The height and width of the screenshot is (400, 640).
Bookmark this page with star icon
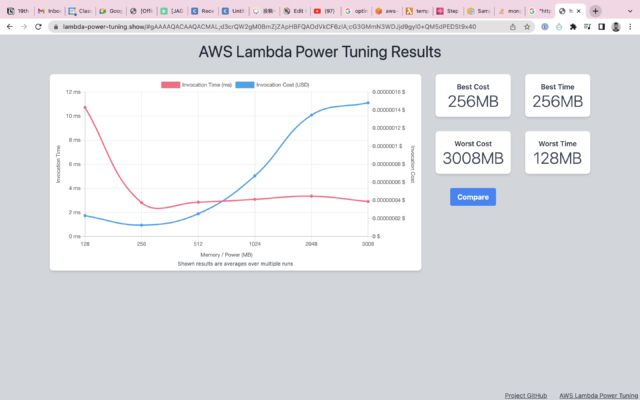(528, 26)
